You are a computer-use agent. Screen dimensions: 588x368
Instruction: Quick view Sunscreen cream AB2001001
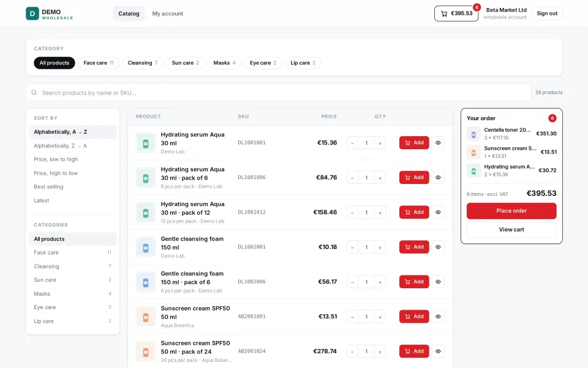pyautogui.click(x=438, y=316)
